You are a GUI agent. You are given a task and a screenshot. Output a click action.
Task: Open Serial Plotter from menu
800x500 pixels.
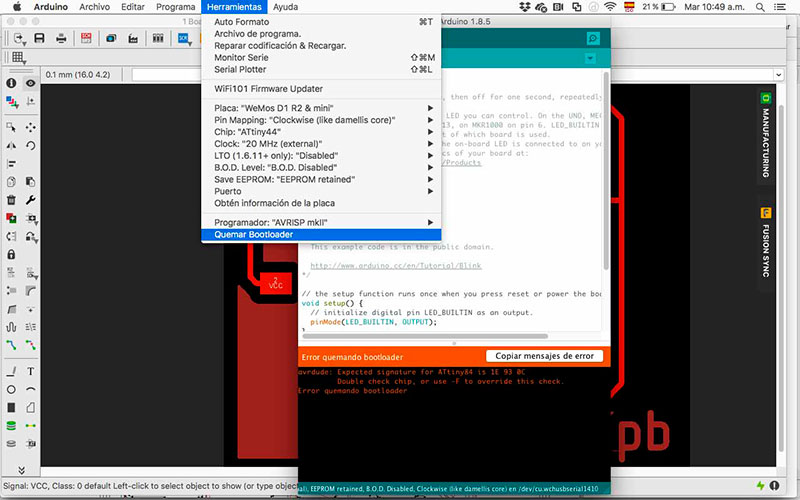[321, 69]
